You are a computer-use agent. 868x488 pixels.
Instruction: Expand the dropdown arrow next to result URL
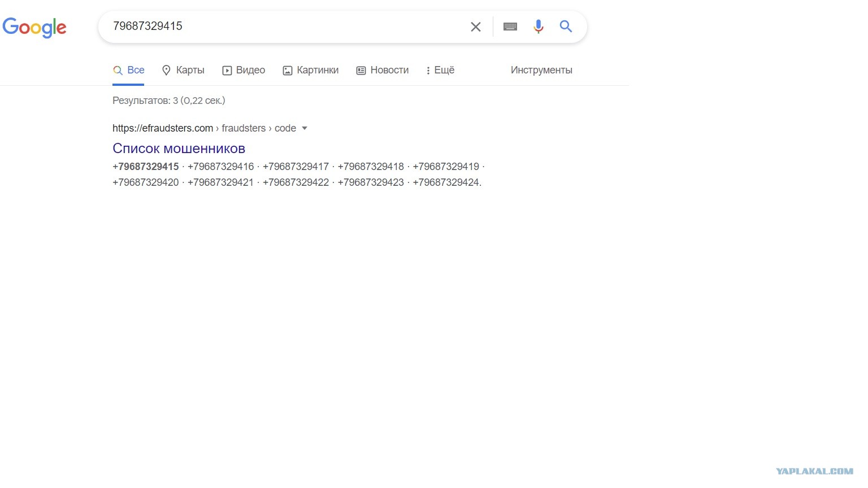tap(305, 128)
